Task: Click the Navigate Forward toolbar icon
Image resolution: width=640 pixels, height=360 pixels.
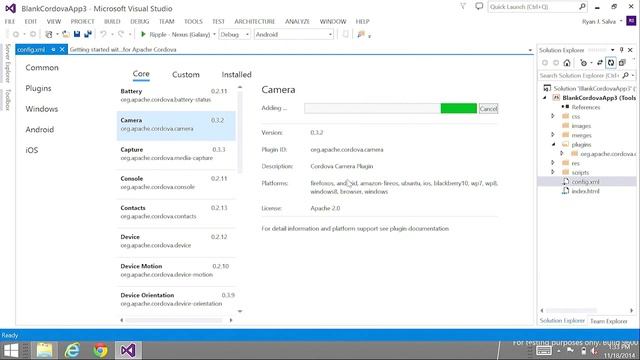Action: point(33,34)
